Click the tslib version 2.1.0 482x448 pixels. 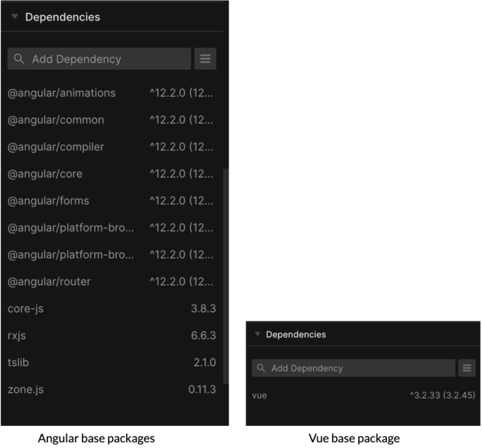pyautogui.click(x=205, y=363)
